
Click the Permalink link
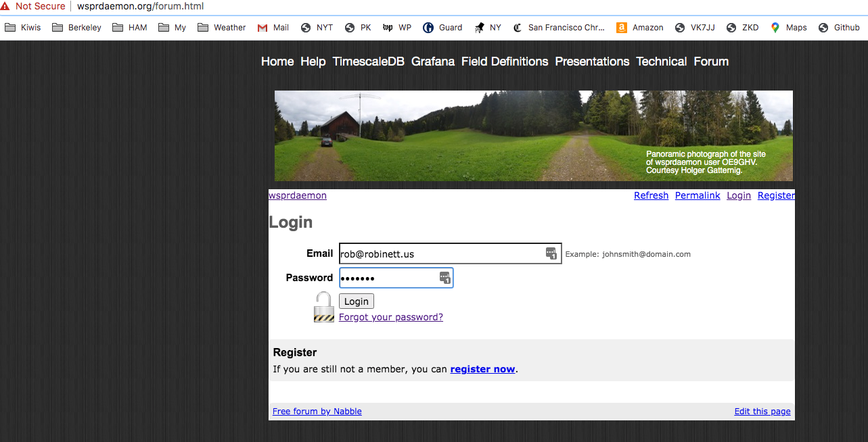698,195
